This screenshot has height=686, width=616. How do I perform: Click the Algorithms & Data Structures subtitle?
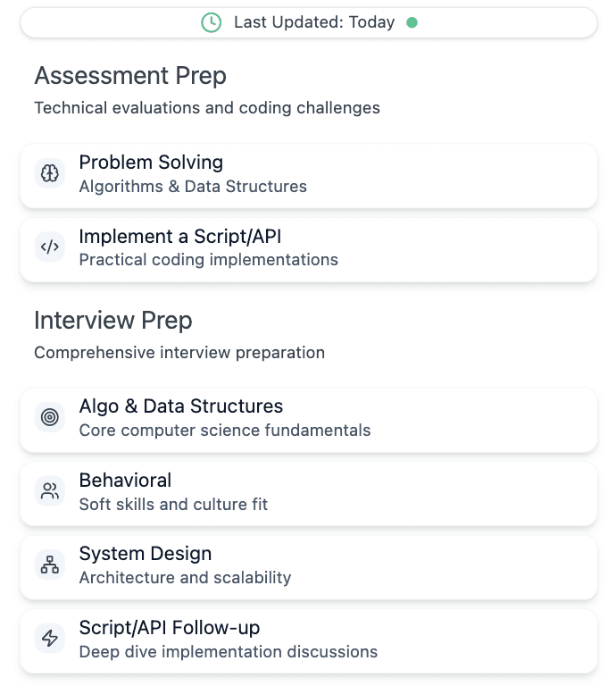[193, 187]
